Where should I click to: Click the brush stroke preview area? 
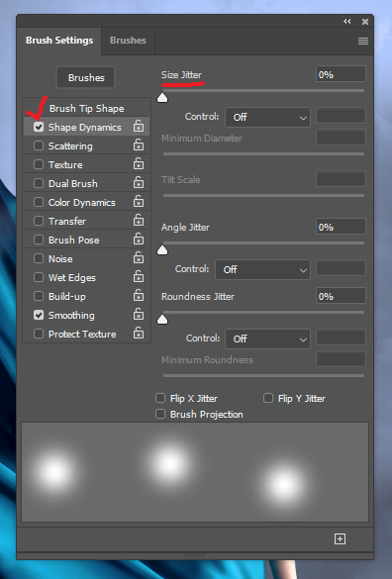[195, 472]
